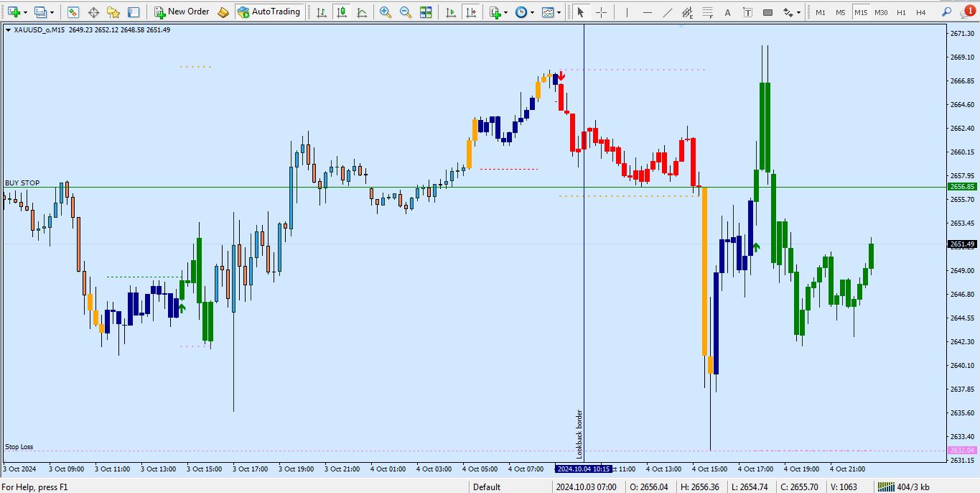Screen dimensions: 980x493
Task: Switch chart to bar chart mode
Action: point(321,11)
